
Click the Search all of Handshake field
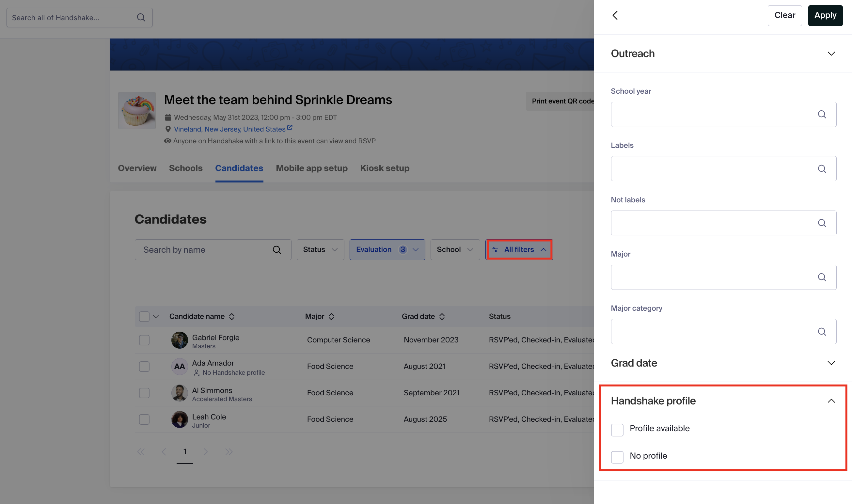[x=79, y=17]
